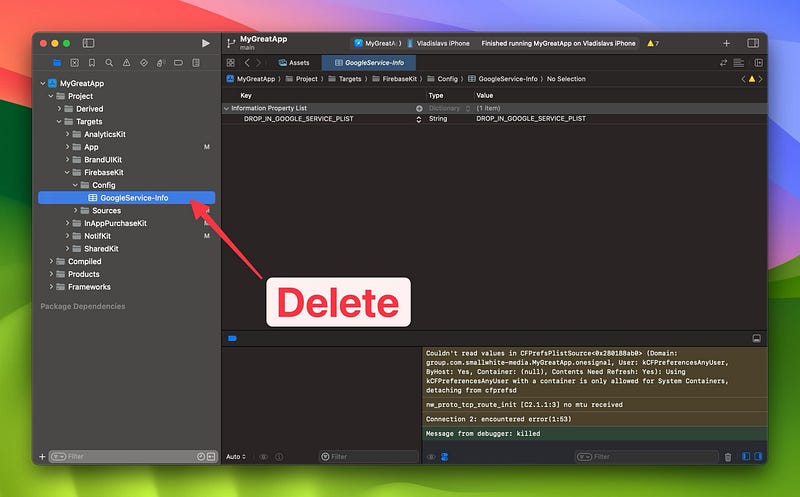800x497 pixels.
Task: Open the Auto variables scope dropdown
Action: (x=236, y=457)
